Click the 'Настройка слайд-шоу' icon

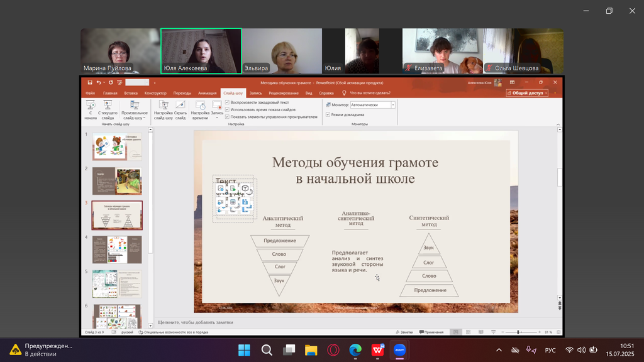[x=164, y=106]
